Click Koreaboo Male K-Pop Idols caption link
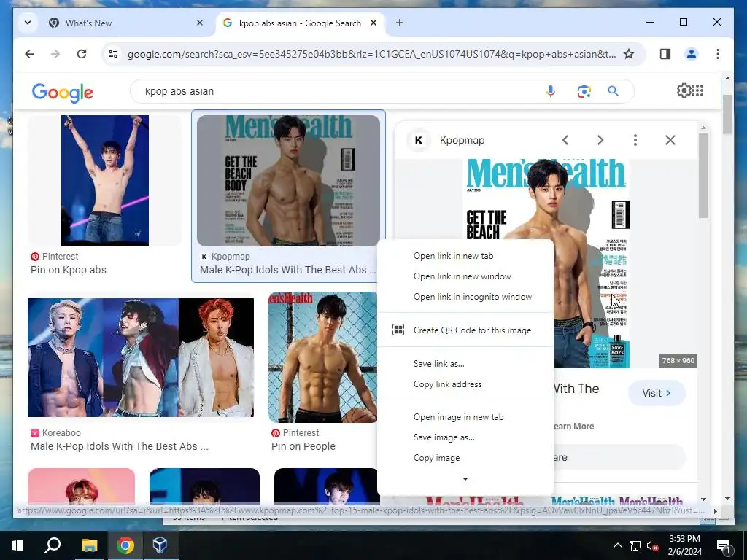The width and height of the screenshot is (747, 560). [120, 447]
